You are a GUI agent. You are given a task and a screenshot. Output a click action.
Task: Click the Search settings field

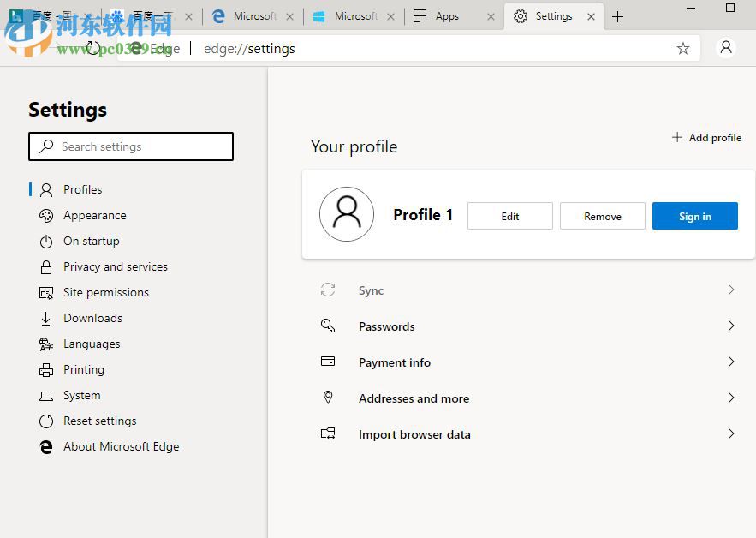(130, 146)
